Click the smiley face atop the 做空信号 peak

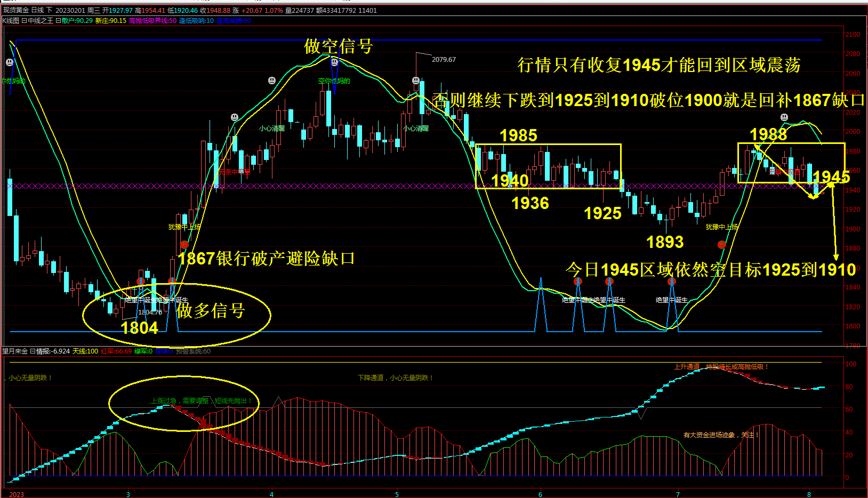pyautogui.click(x=335, y=62)
